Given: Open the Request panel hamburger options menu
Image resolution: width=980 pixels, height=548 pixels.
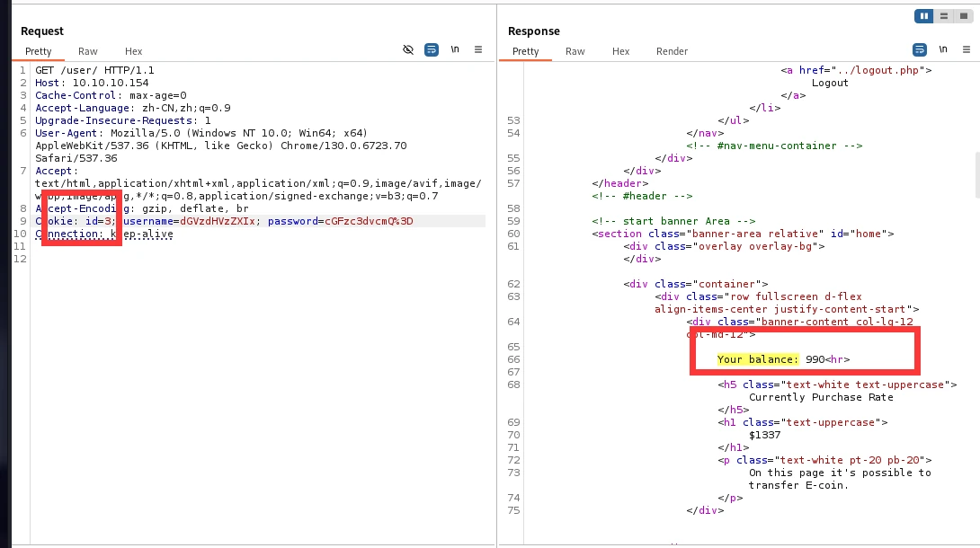Looking at the screenshot, I should (x=478, y=50).
